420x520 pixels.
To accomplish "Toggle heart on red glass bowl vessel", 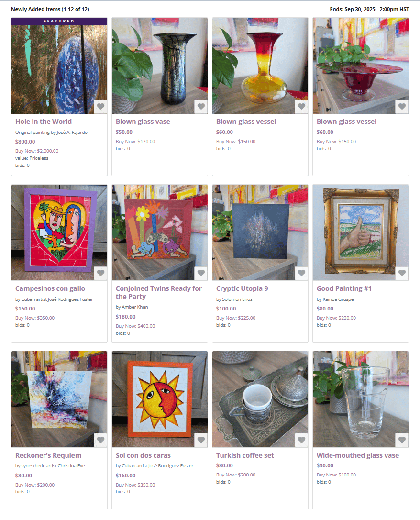I will 402,107.
